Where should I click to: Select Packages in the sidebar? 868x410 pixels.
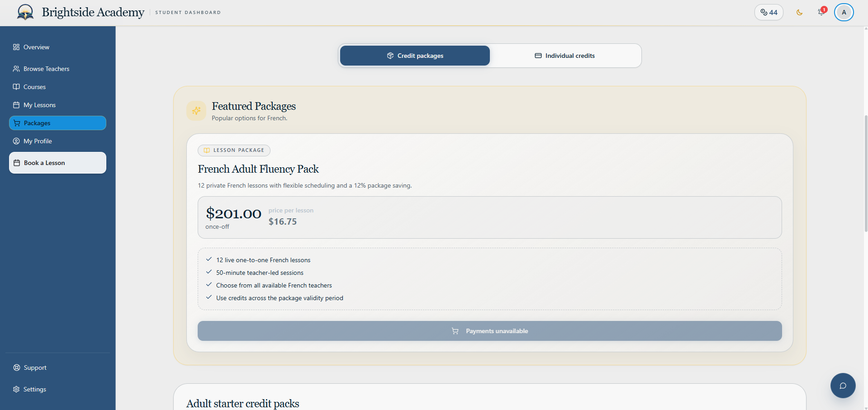(57, 123)
